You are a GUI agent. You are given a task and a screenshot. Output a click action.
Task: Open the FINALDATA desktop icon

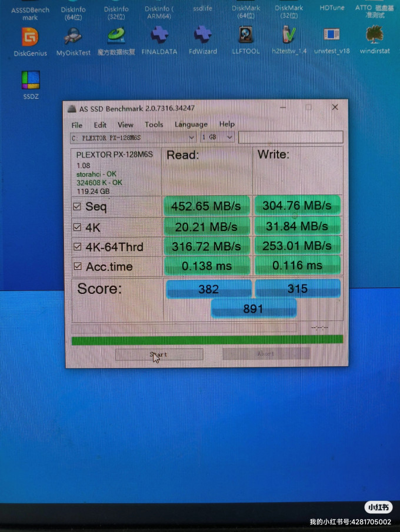[159, 38]
